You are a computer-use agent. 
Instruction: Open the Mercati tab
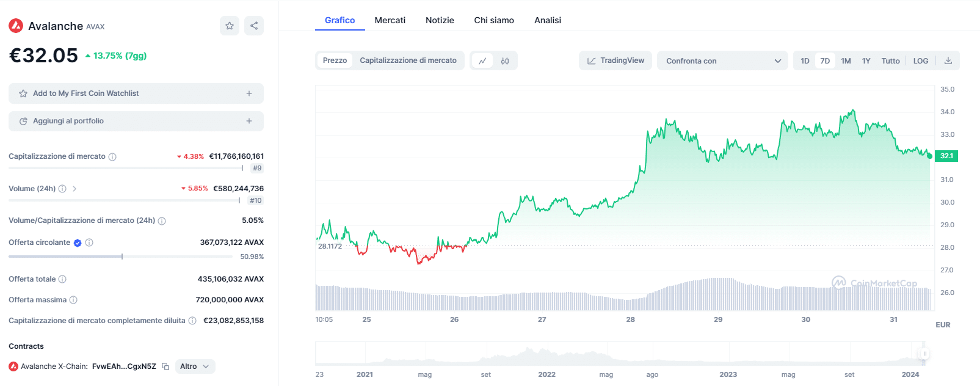[x=390, y=20]
